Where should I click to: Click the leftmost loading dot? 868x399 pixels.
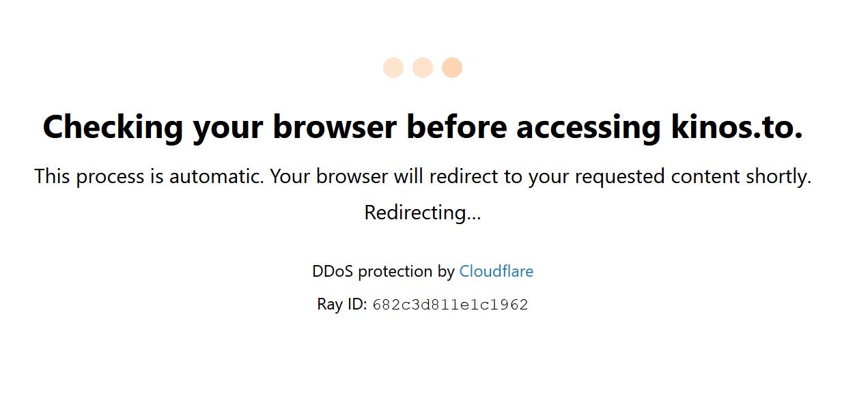click(393, 68)
